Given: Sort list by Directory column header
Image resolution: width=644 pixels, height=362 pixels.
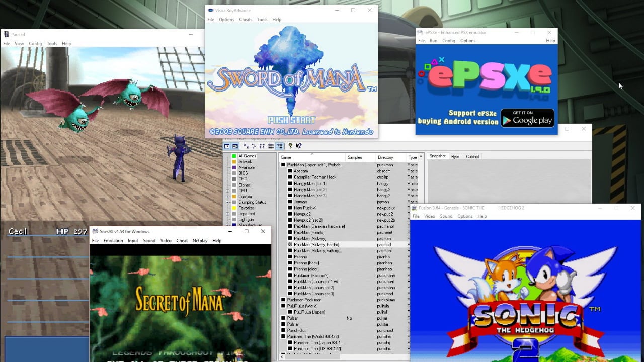Looking at the screenshot, I should point(385,157).
